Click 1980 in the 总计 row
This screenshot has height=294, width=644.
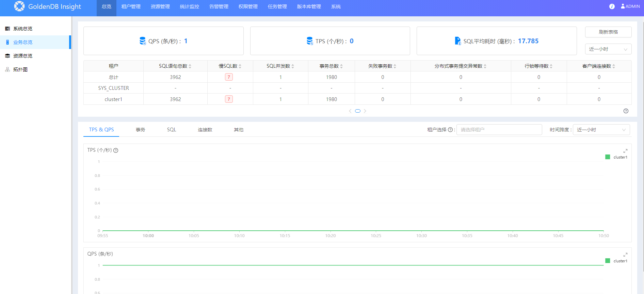point(332,77)
